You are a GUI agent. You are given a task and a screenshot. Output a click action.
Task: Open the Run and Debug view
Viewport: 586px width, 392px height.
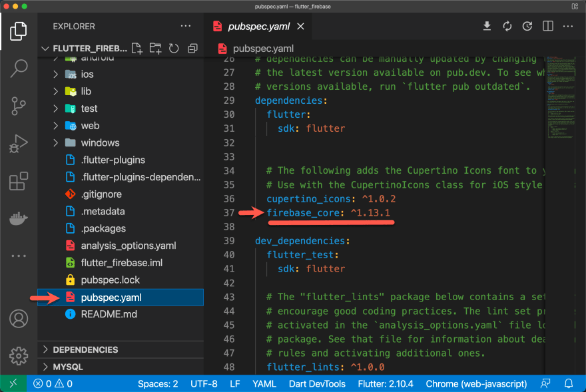point(19,144)
